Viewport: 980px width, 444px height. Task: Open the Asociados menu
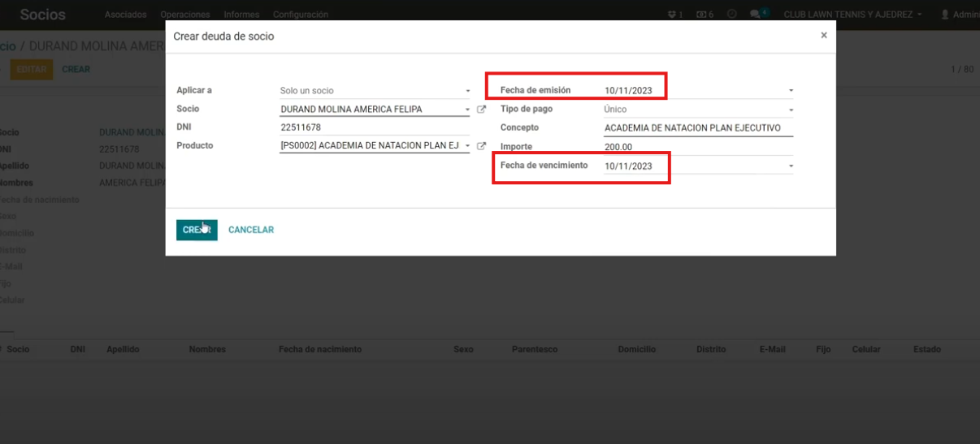pyautogui.click(x=125, y=15)
